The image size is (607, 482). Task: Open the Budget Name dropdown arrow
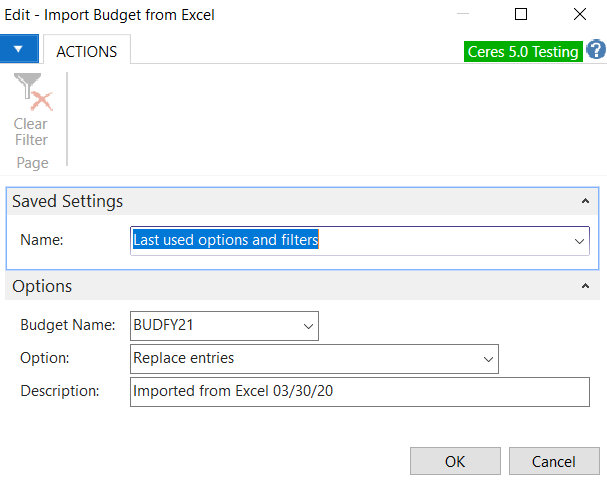[307, 325]
